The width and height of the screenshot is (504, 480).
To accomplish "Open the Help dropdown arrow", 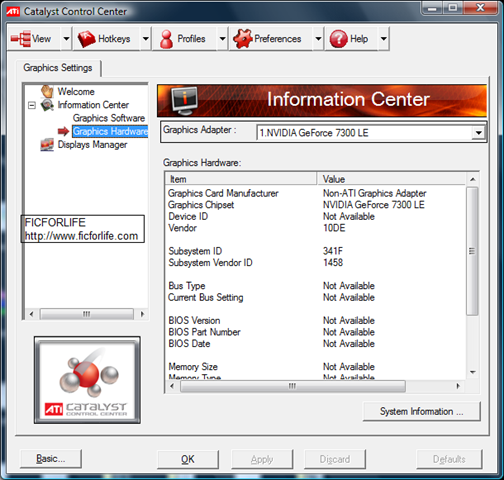I will (x=384, y=39).
